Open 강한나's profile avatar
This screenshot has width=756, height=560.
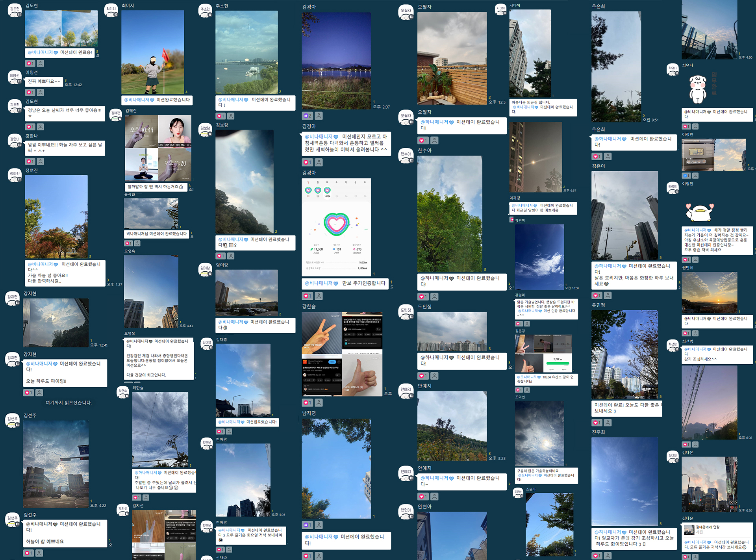pos(15,141)
